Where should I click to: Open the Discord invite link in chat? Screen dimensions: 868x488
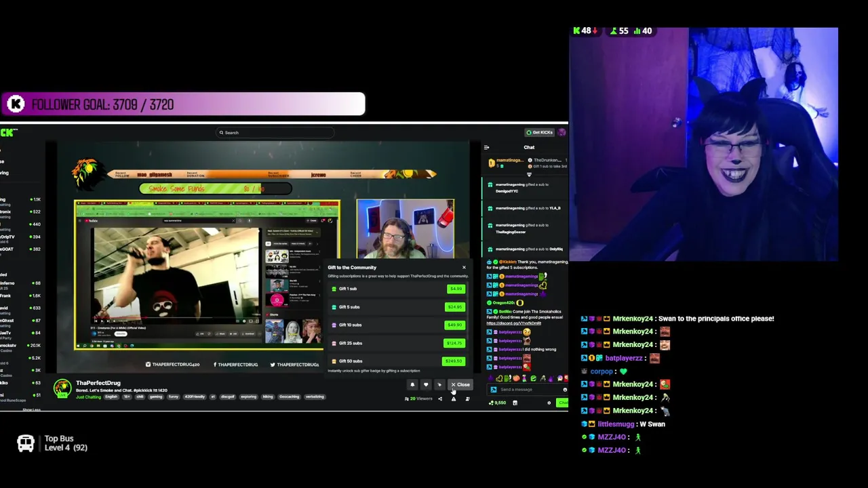pos(513,323)
